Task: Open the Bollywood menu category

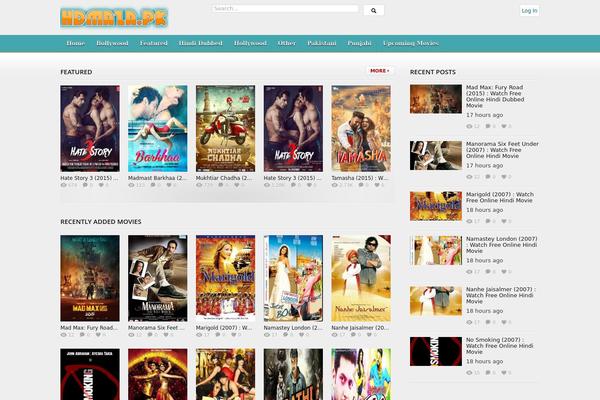Action: point(112,43)
